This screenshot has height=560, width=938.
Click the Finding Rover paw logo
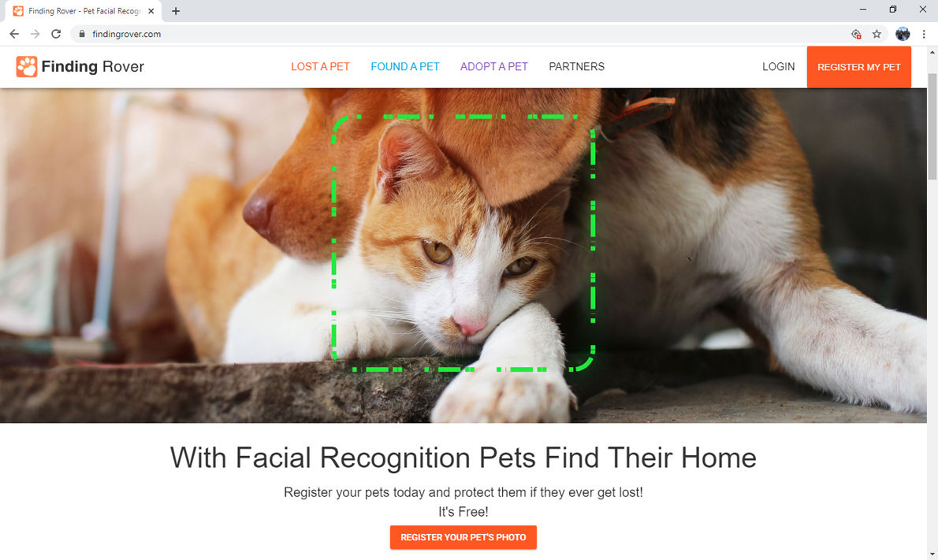click(26, 66)
